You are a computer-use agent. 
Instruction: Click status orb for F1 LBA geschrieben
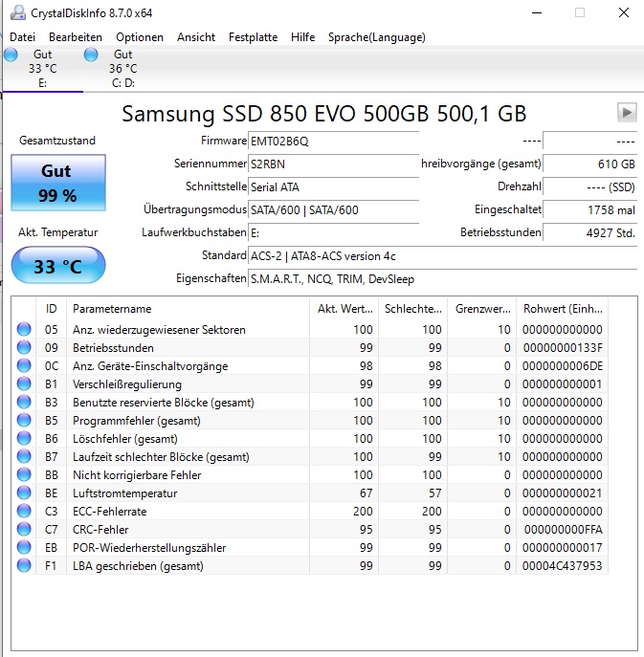coord(24,565)
